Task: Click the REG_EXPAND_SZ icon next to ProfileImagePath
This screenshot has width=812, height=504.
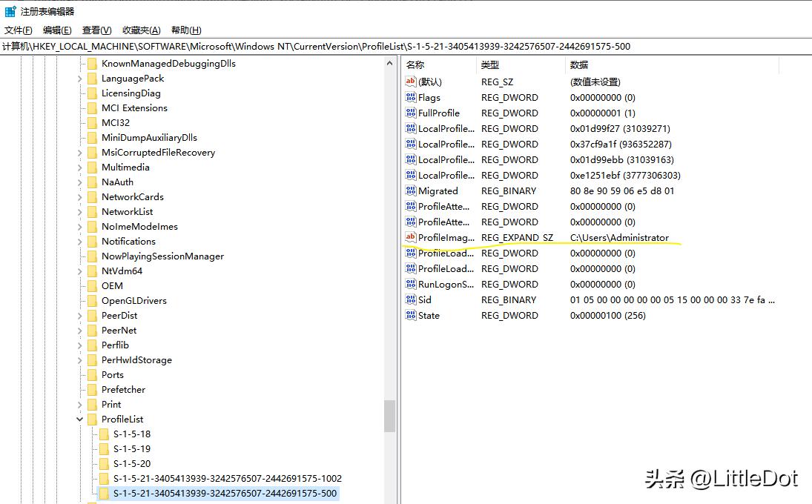Action: [411, 237]
